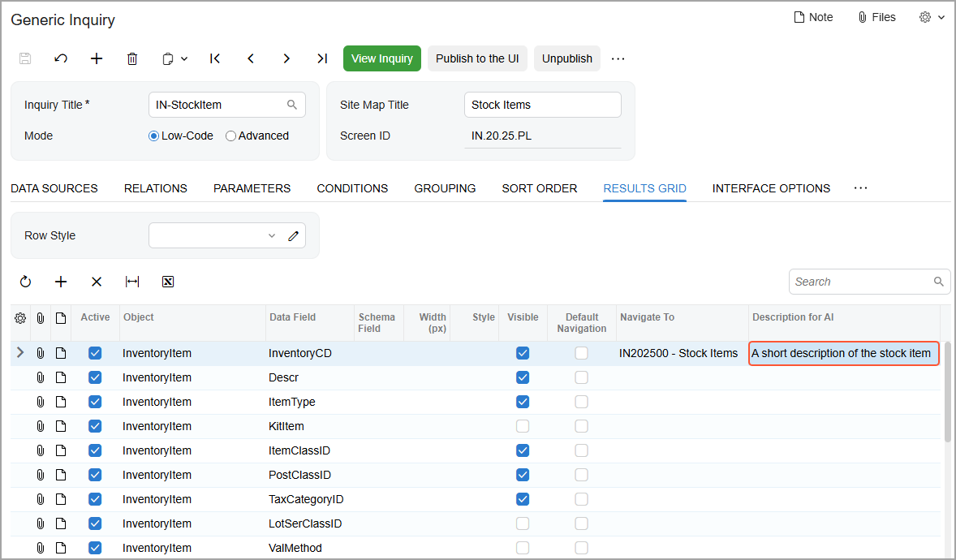
Task: Refresh the results grid
Action: (25, 282)
